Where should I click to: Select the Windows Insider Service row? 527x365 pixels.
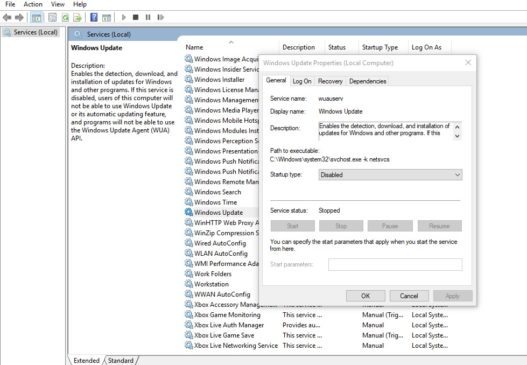pyautogui.click(x=222, y=69)
